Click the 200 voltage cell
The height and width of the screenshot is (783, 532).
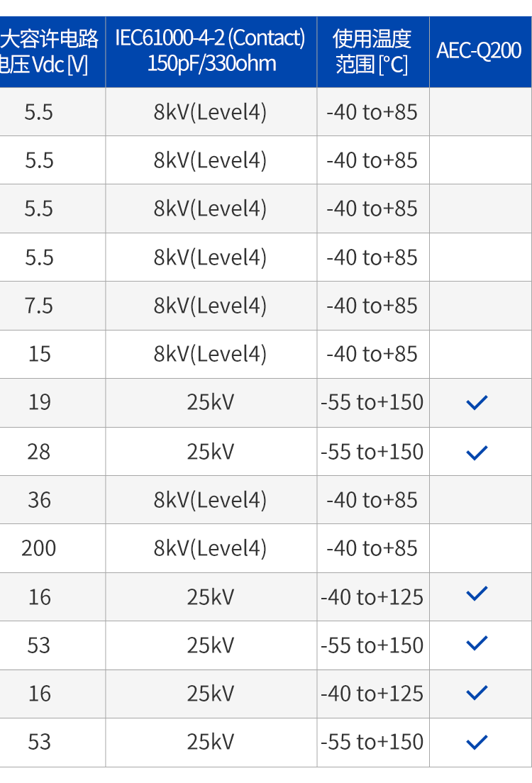(39, 548)
